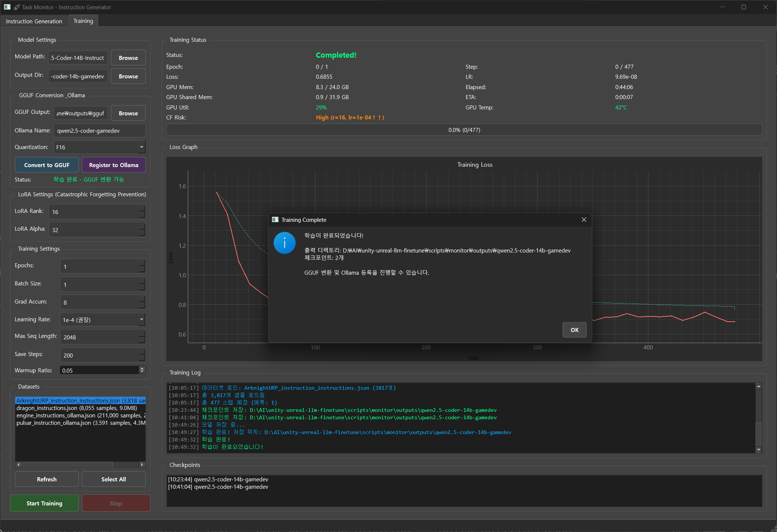Click the training progress bar
The width and height of the screenshot is (777, 532).
click(464, 130)
